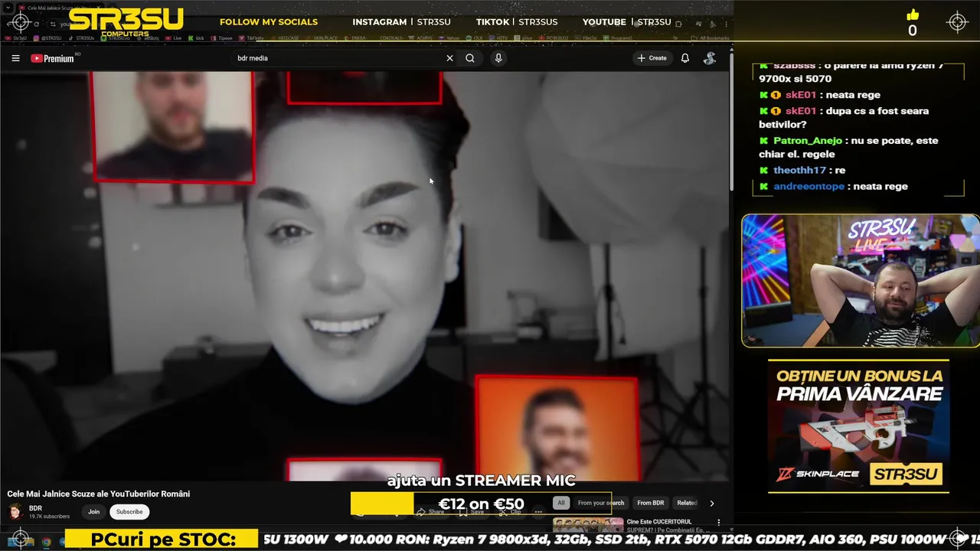Click chat username Patron_Anejo
The height and width of the screenshot is (551, 980).
click(807, 141)
